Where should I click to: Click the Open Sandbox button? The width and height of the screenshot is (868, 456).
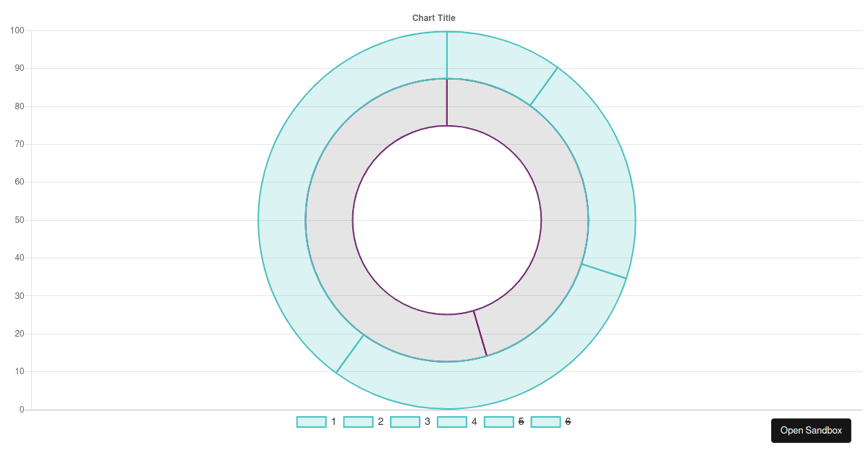click(x=811, y=431)
